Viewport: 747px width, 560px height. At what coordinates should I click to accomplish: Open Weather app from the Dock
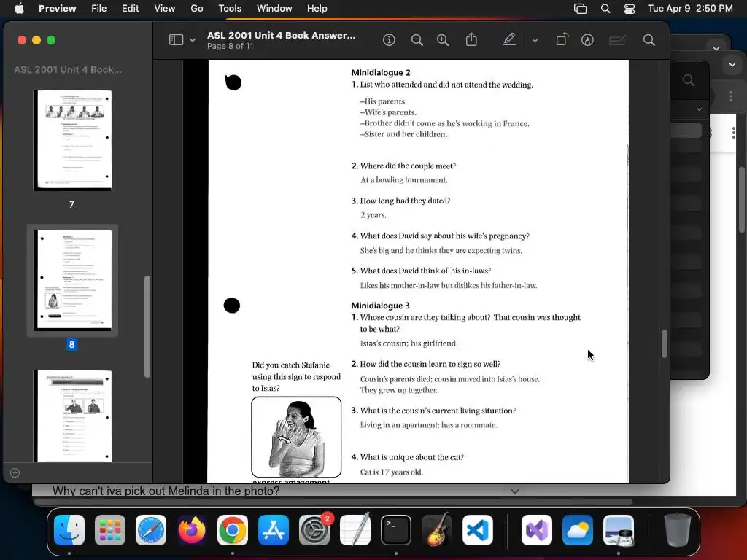[x=578, y=530]
